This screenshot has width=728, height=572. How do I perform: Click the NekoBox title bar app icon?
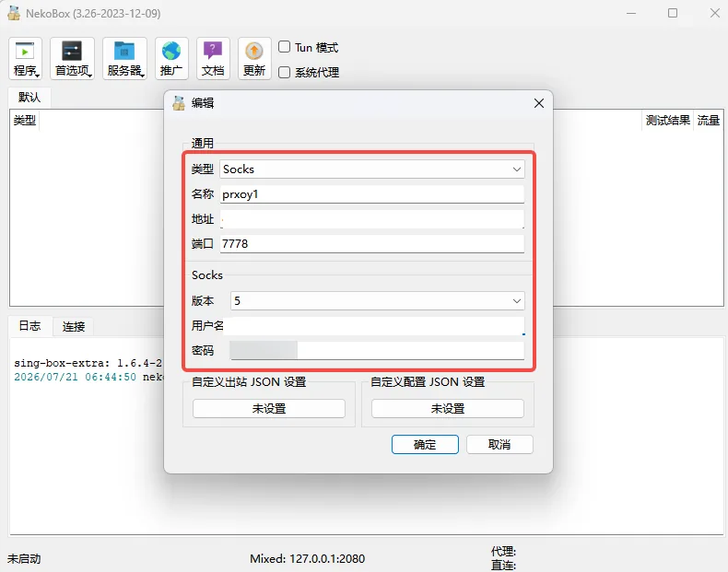[x=14, y=14]
